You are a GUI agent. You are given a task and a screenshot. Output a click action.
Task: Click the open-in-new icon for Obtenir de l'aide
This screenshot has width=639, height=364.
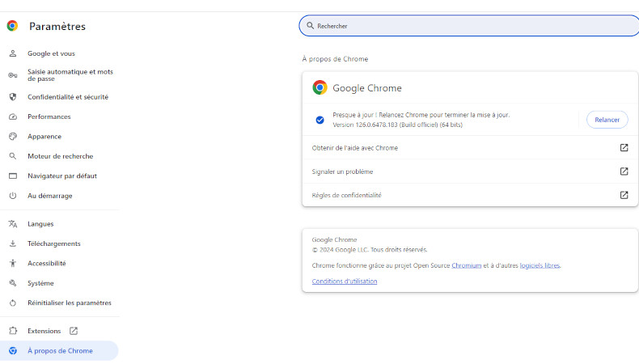click(x=624, y=147)
